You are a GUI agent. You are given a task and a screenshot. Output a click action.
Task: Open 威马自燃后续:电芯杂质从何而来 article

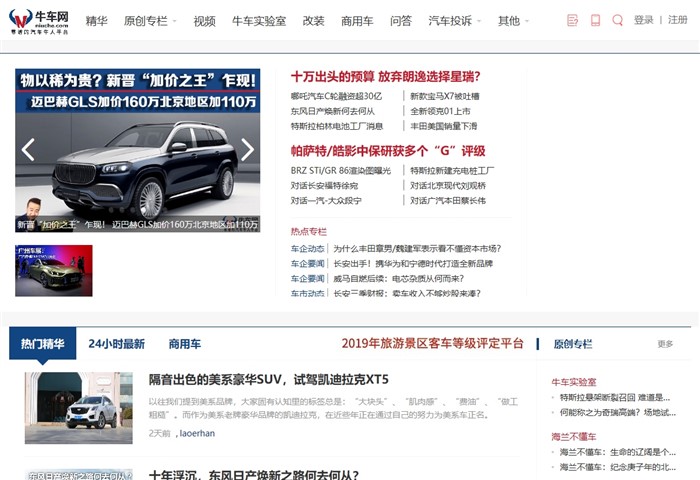[398, 279]
